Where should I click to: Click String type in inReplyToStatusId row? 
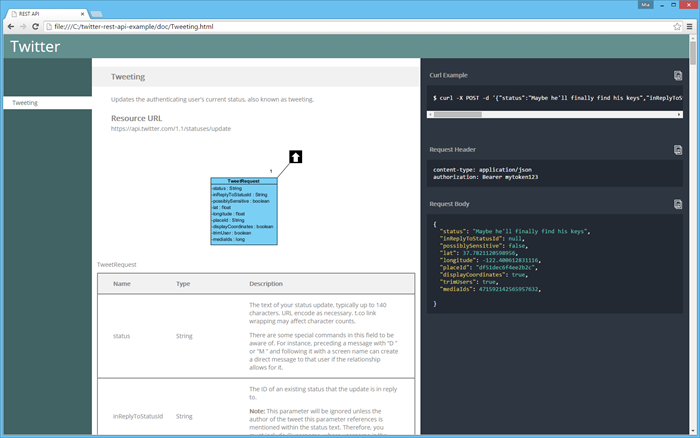[x=184, y=416]
